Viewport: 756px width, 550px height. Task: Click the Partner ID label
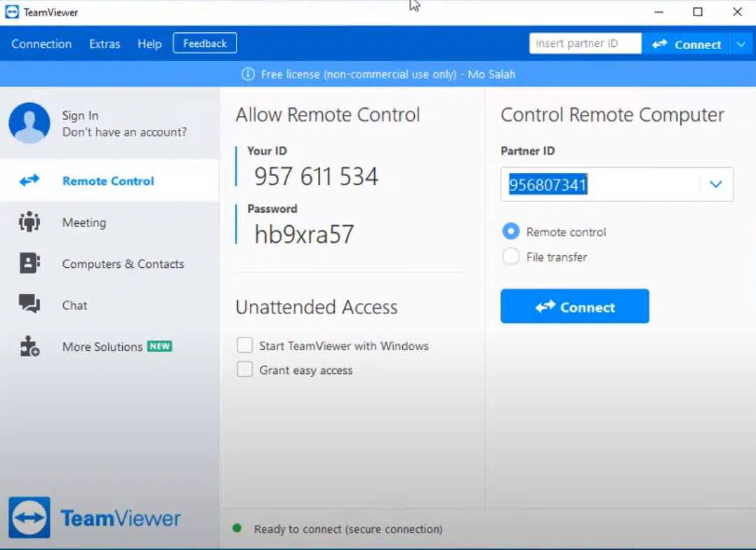pyautogui.click(x=527, y=151)
